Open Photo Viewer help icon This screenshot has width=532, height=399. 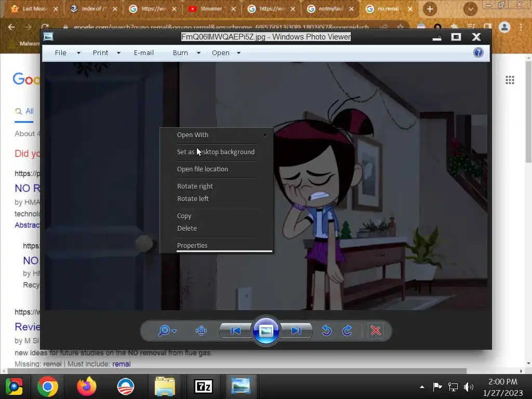pos(478,52)
